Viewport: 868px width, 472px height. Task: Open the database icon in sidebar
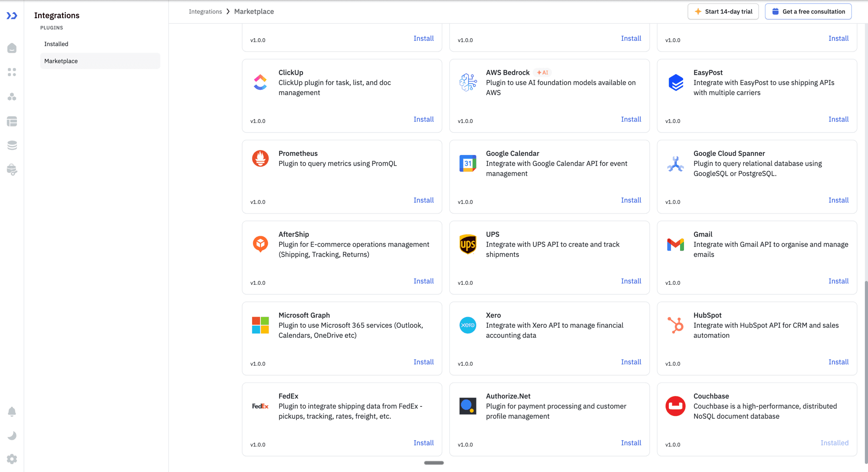tap(12, 145)
